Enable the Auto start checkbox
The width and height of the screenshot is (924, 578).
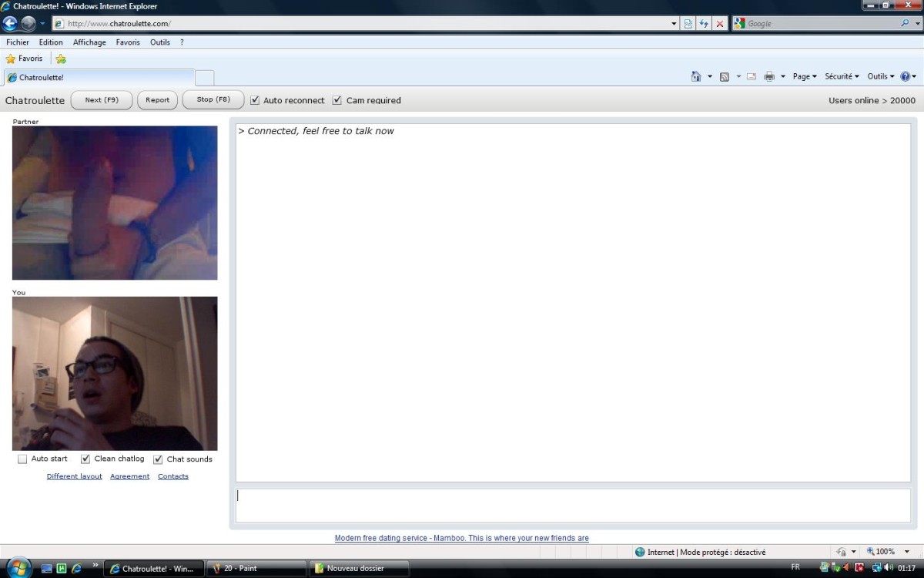pos(22,459)
